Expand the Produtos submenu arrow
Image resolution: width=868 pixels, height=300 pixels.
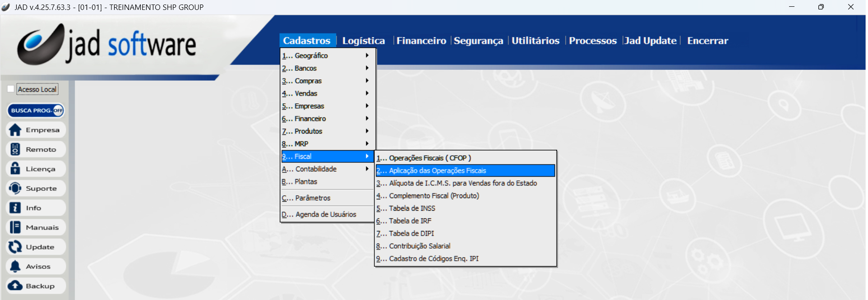pos(367,131)
